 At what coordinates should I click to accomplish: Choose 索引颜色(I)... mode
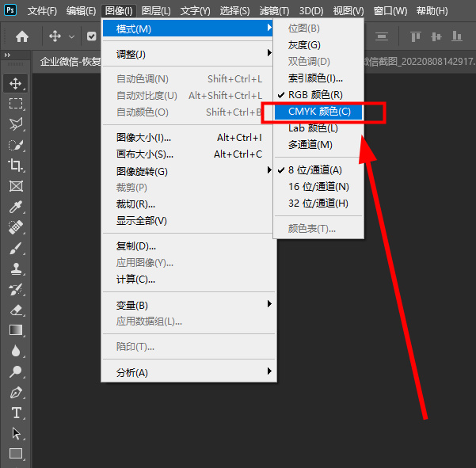coord(318,78)
